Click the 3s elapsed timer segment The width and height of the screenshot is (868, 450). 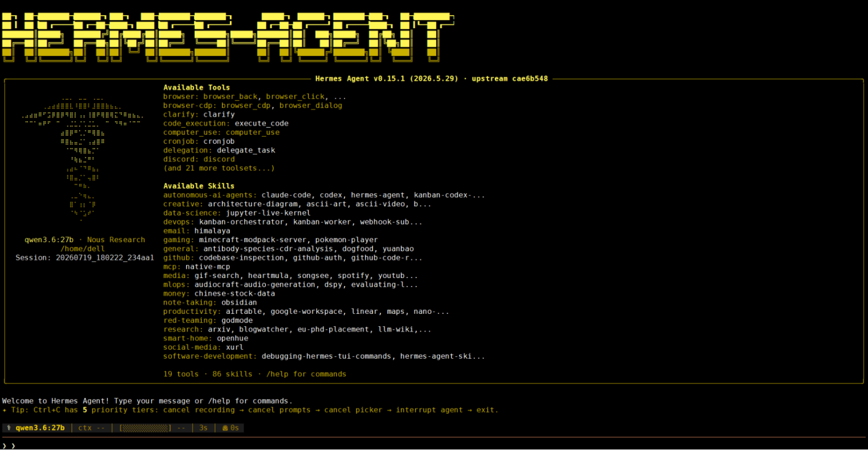(x=203, y=428)
